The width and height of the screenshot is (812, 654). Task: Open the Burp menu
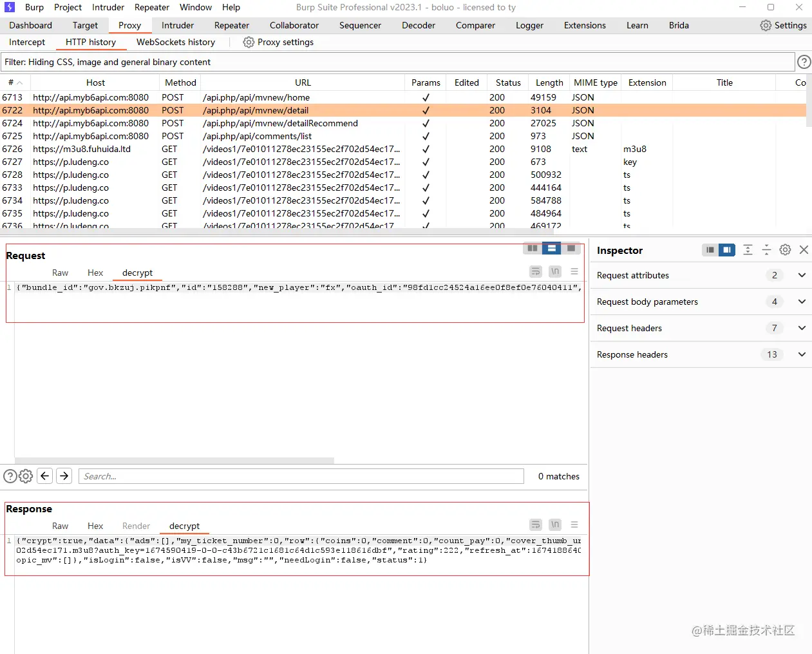[x=34, y=7]
